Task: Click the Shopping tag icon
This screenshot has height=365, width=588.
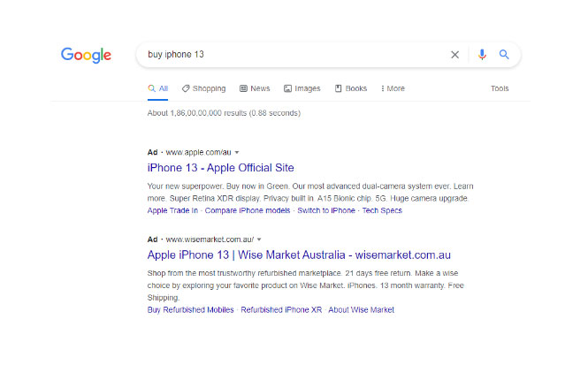Action: [186, 88]
